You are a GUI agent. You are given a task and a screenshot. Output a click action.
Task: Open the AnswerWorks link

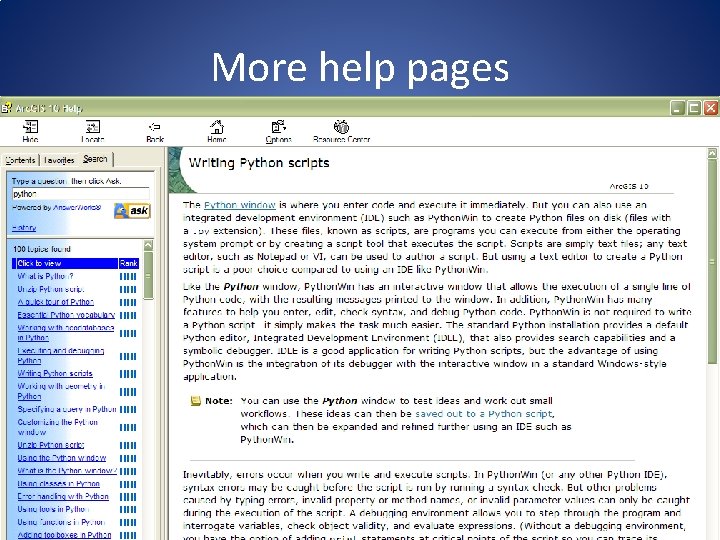(77, 207)
